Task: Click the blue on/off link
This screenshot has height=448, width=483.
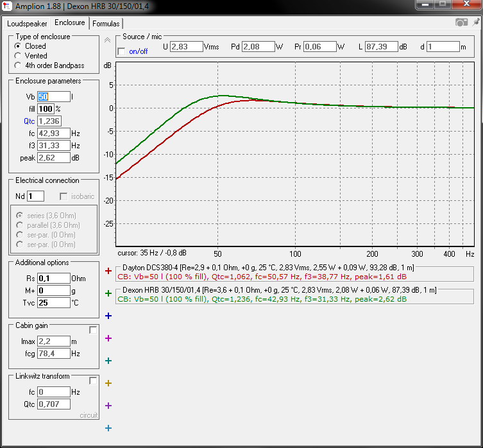Action: [x=139, y=51]
